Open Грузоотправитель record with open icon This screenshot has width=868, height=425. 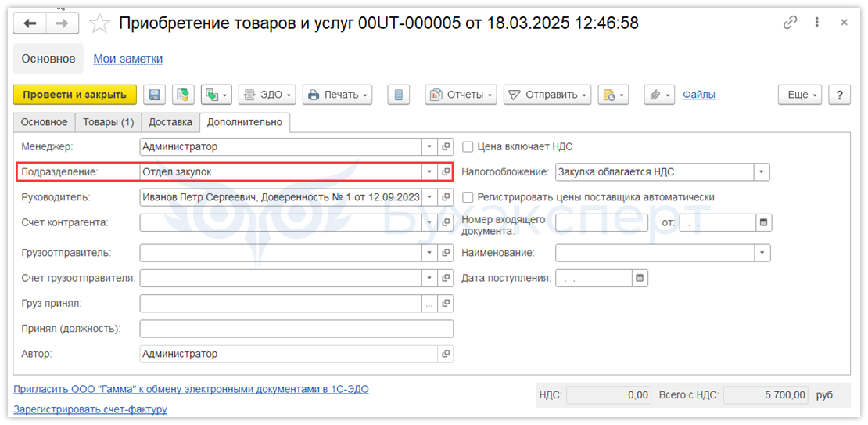(x=446, y=253)
